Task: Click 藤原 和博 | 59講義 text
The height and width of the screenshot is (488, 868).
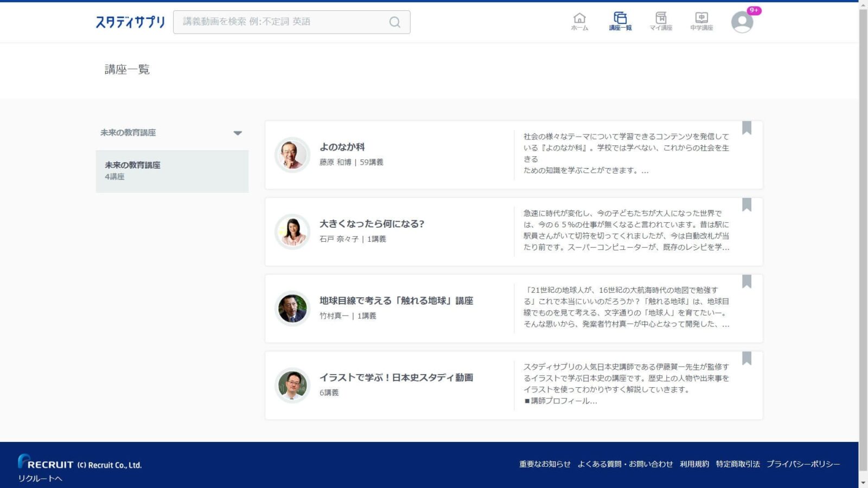Action: pyautogui.click(x=351, y=162)
